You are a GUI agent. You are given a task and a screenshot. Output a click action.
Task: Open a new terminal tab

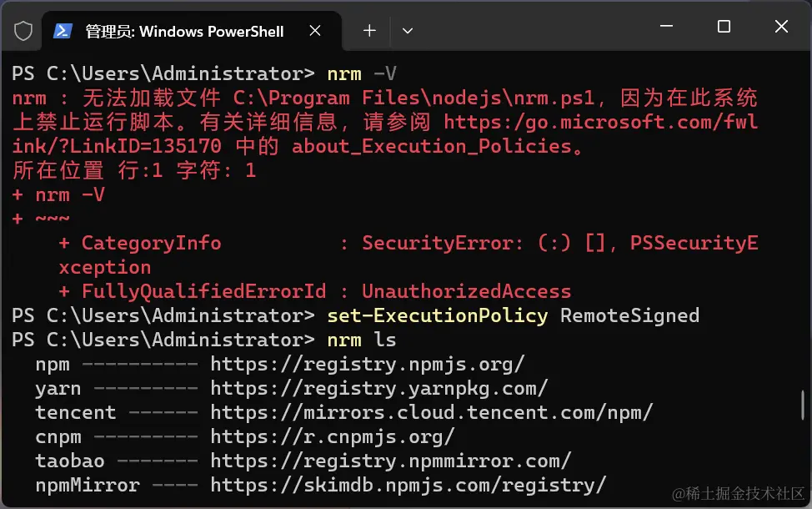tap(369, 31)
